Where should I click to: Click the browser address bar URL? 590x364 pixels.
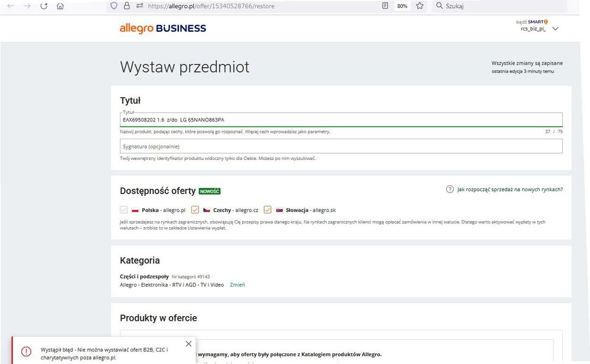pos(211,6)
